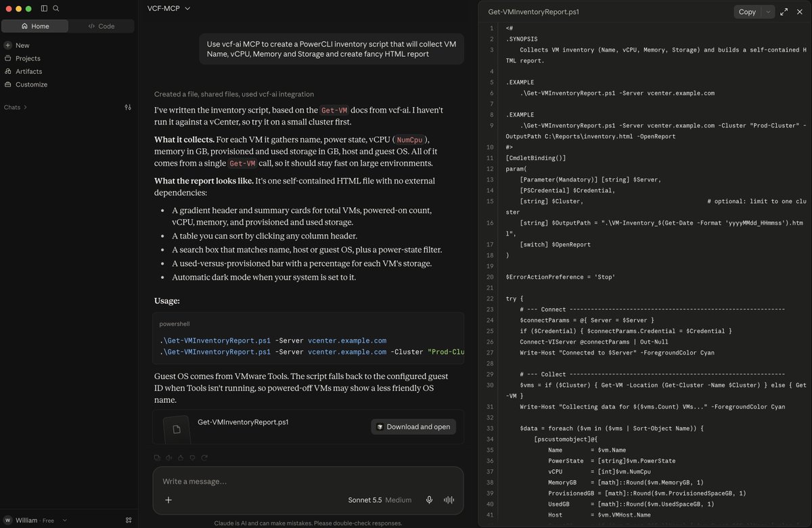Click 'Medium' effort label in composer
812x528 pixels.
pos(398,500)
